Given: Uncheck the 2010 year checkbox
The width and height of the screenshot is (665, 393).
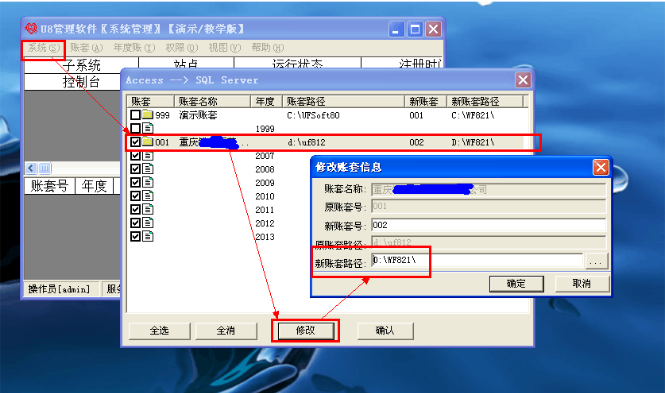Looking at the screenshot, I should tap(135, 196).
